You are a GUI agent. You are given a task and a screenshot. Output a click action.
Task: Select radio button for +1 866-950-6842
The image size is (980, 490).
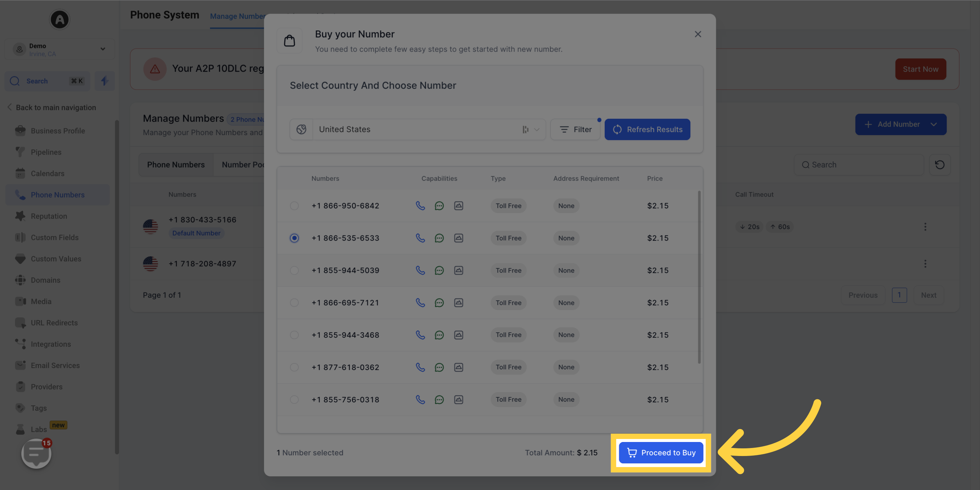(x=294, y=206)
